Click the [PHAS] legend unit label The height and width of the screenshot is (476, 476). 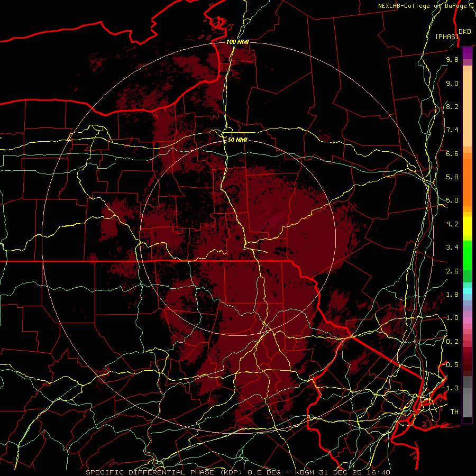[447, 36]
